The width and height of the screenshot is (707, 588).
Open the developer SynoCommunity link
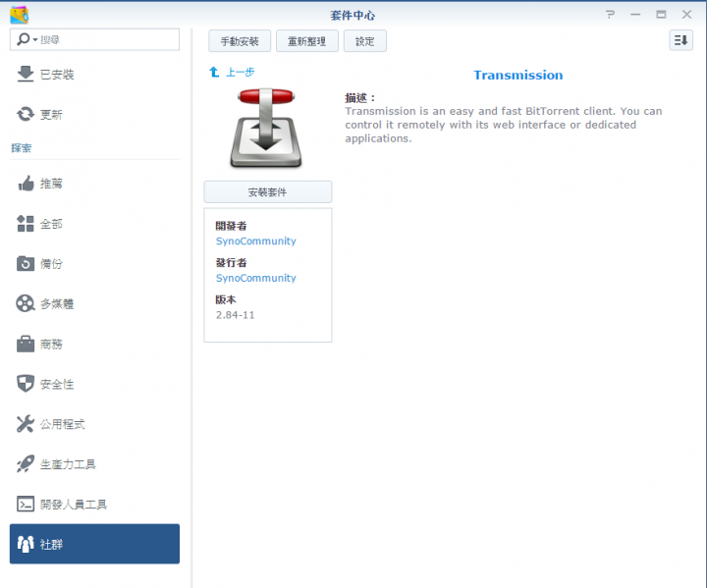pyautogui.click(x=255, y=241)
